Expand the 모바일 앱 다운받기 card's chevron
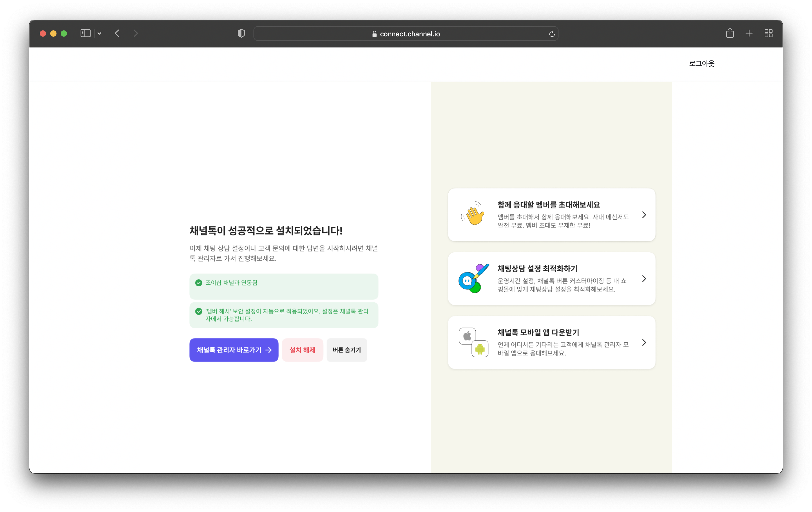Image resolution: width=812 pixels, height=512 pixels. [x=644, y=343]
